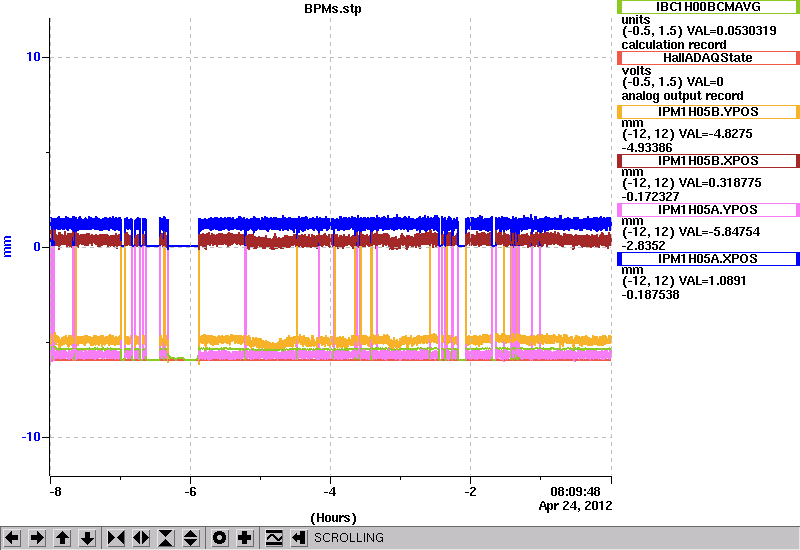Click the 'calculation record' description text
The image size is (800, 550).
coord(673,44)
